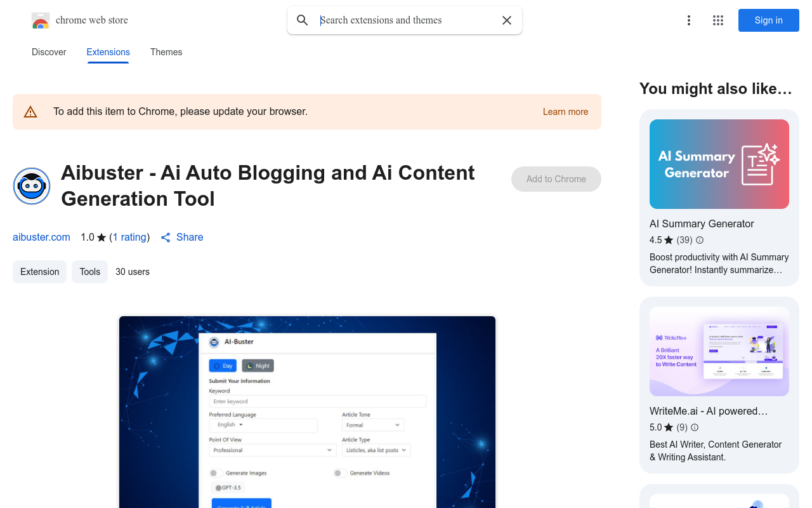Open the Article Tone Formal dropdown
This screenshot has width=812, height=508.
click(x=373, y=425)
